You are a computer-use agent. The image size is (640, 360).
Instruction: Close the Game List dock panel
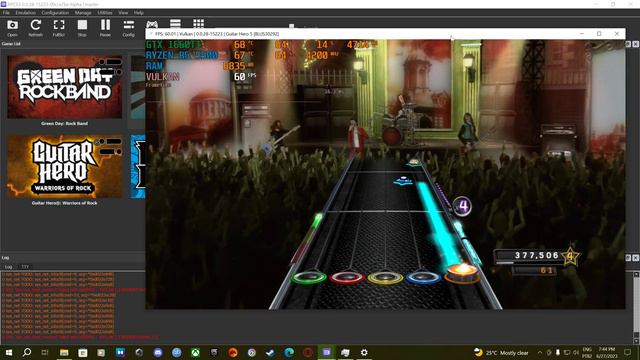pyautogui.click(x=636, y=44)
